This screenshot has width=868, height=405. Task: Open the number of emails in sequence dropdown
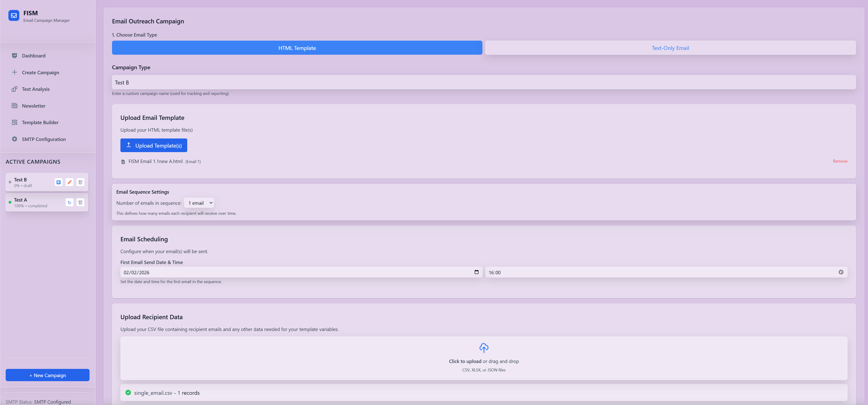pyautogui.click(x=199, y=203)
